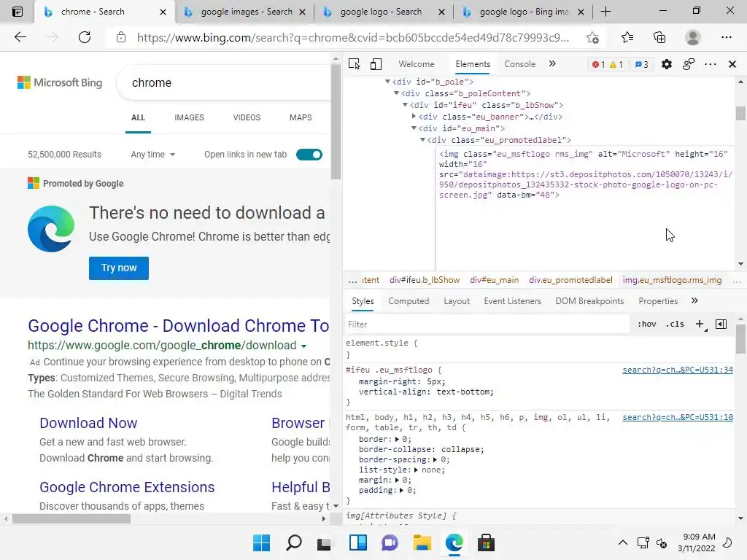Collapse the div id b_pole node

387,82
